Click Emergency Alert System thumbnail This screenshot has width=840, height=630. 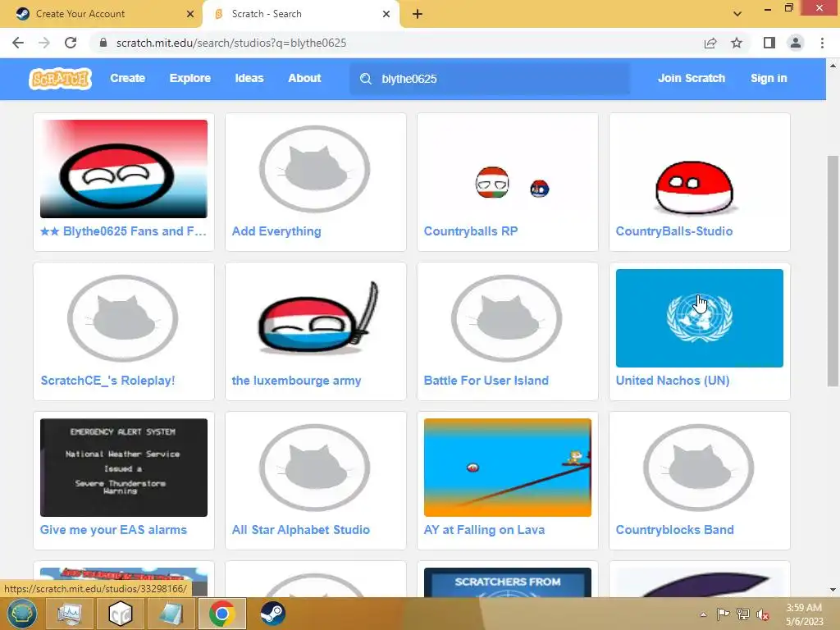[x=124, y=468]
